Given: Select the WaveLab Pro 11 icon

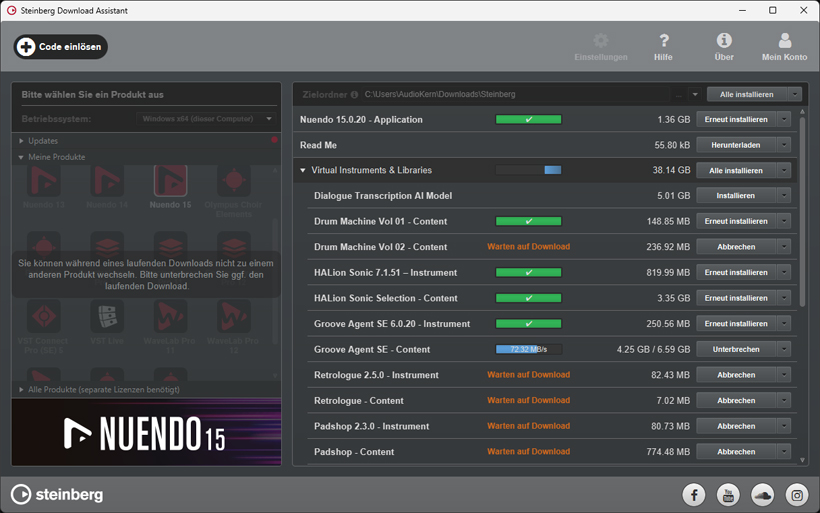Looking at the screenshot, I should pyautogui.click(x=170, y=316).
